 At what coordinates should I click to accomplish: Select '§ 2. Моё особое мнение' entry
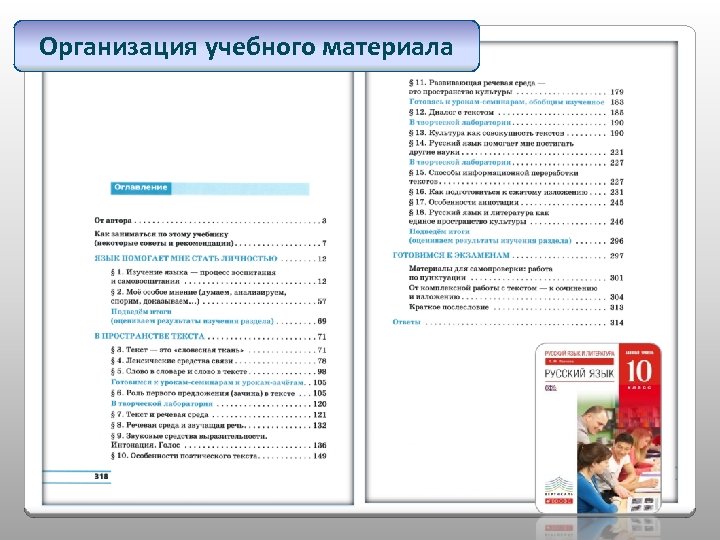pos(219,297)
